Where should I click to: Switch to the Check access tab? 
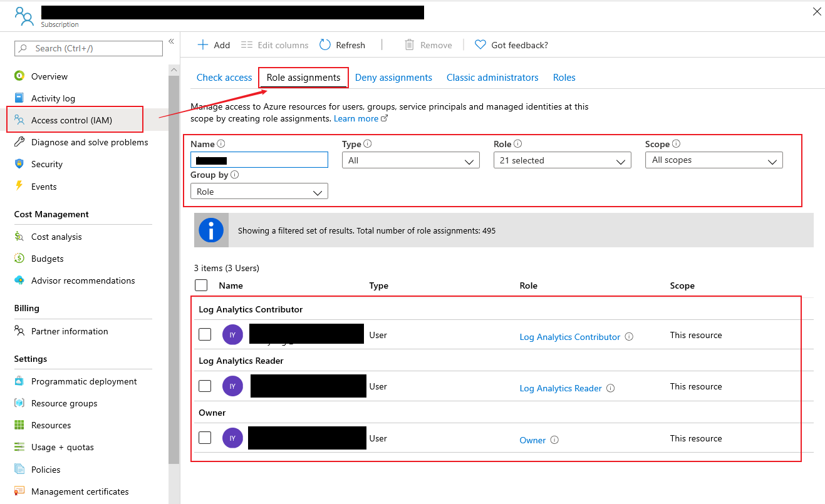click(224, 78)
